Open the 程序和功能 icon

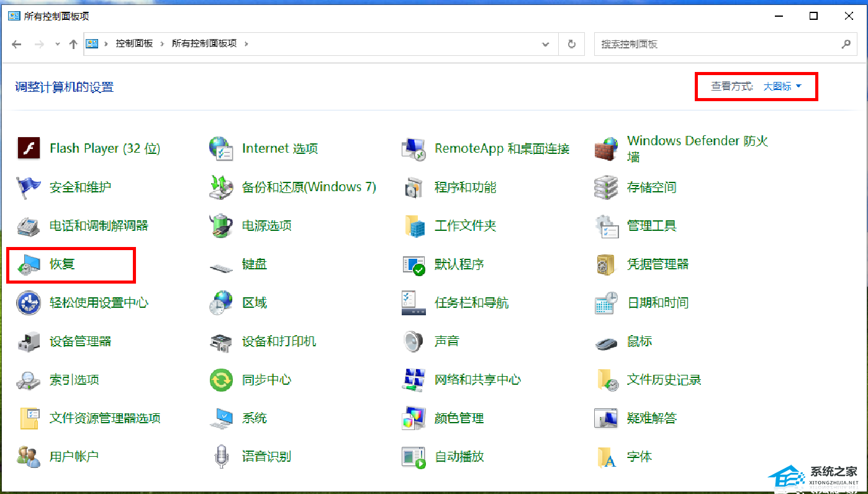pyautogui.click(x=413, y=187)
